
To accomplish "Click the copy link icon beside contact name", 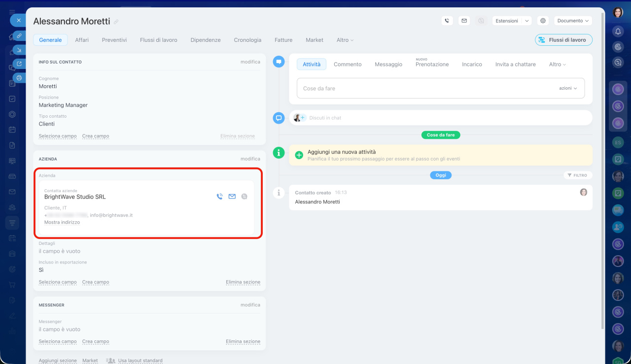I will tap(116, 22).
